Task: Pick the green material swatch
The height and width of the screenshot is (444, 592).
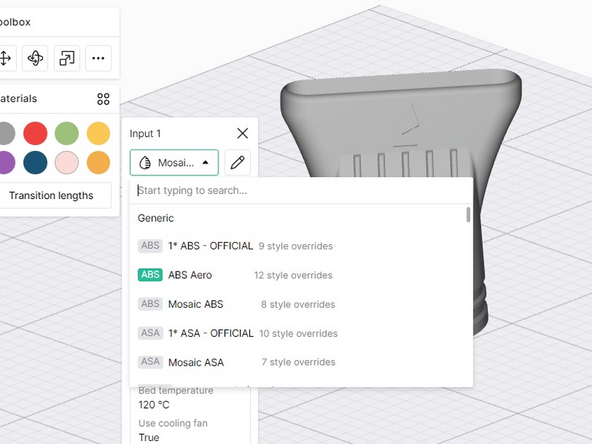Action: pos(67,133)
